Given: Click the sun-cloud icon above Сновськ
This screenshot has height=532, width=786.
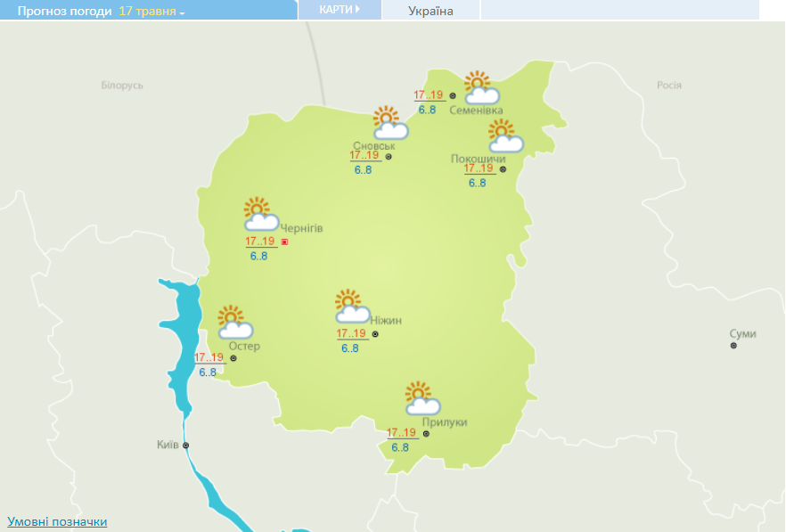Looking at the screenshot, I should (389, 123).
